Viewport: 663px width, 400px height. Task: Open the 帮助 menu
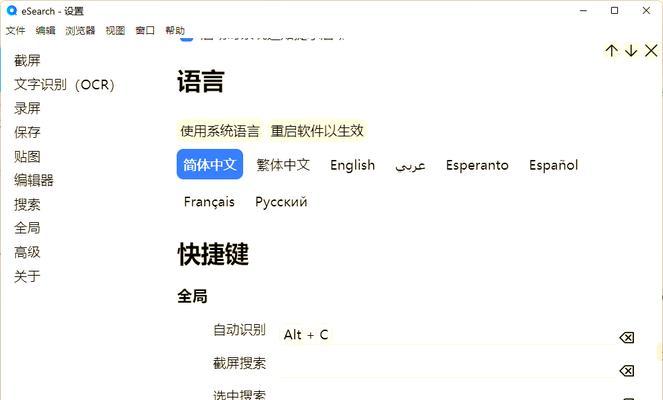click(x=175, y=30)
